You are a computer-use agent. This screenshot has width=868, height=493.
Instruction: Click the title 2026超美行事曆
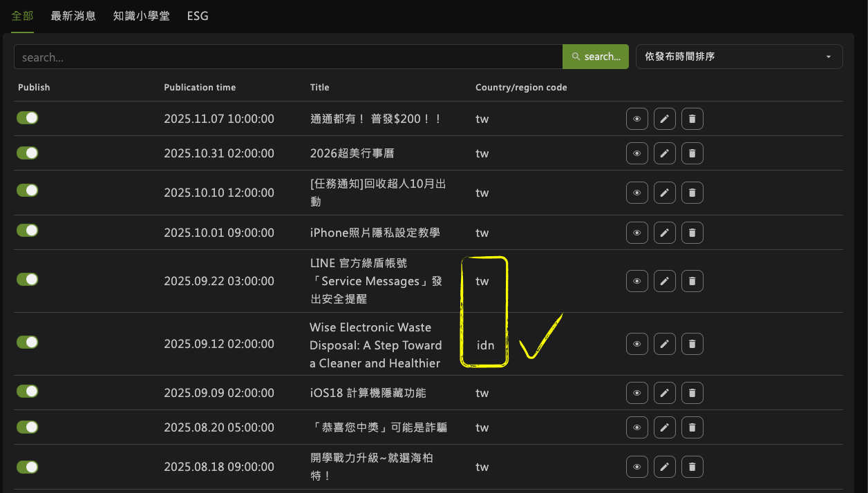point(352,153)
